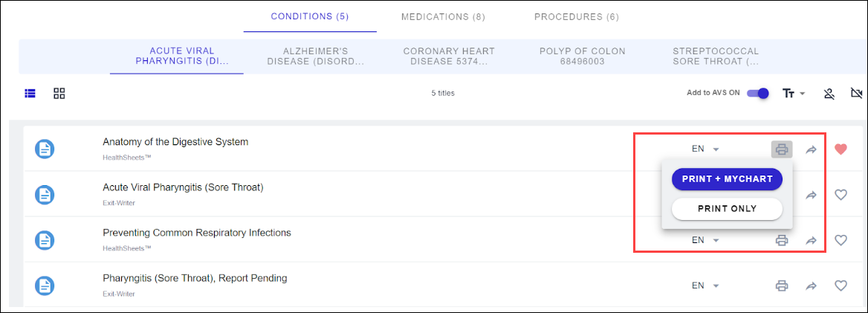The height and width of the screenshot is (313, 868).
Task: Switch to list view layout
Action: click(x=30, y=94)
